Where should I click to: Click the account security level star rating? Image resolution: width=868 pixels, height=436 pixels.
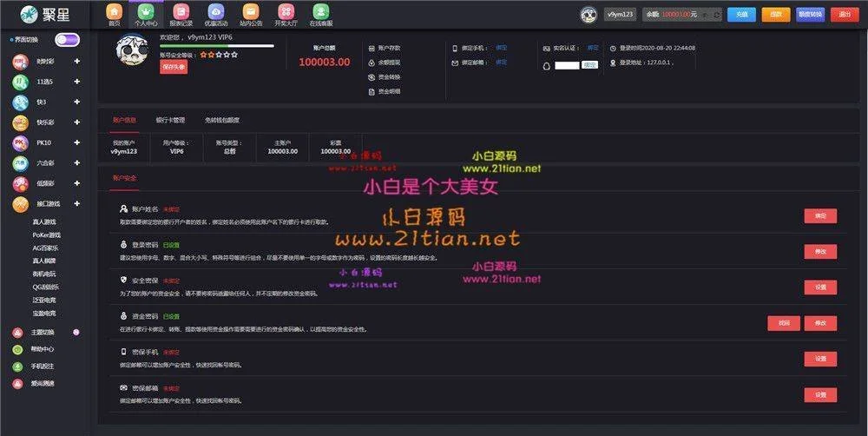218,55
